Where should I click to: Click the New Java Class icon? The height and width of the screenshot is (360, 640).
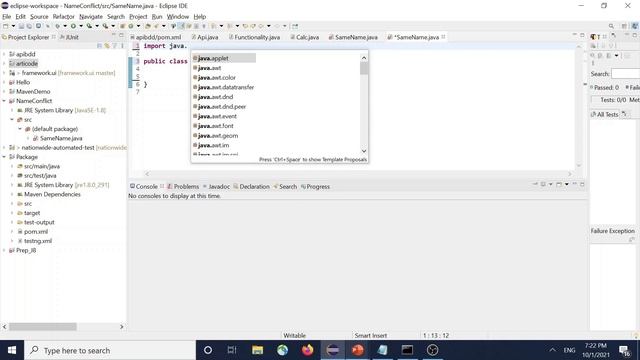tap(131, 26)
